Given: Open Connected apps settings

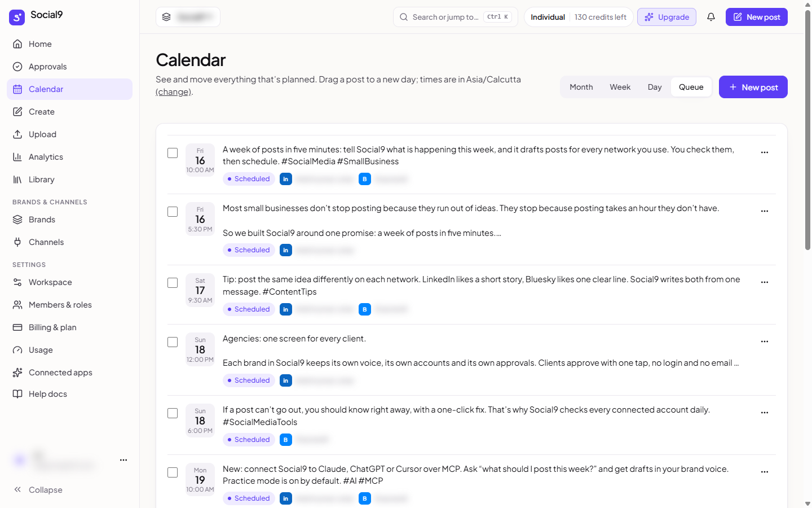Looking at the screenshot, I should [69, 373].
